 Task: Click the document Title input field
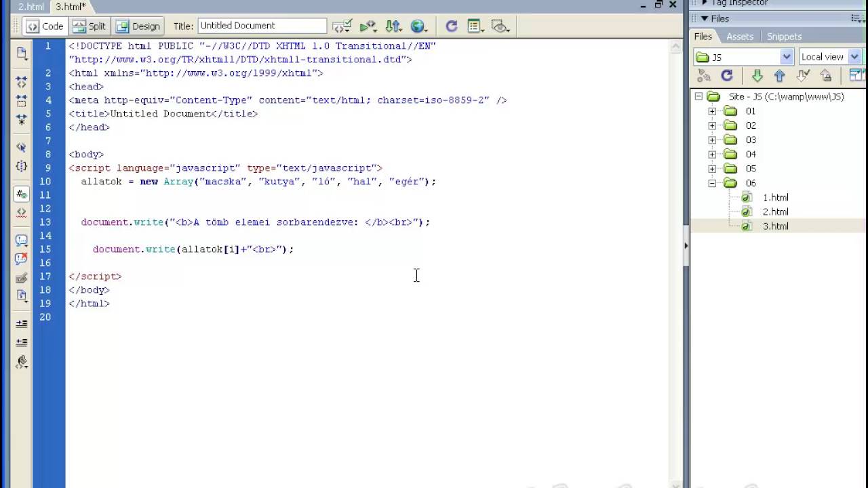[x=262, y=26]
